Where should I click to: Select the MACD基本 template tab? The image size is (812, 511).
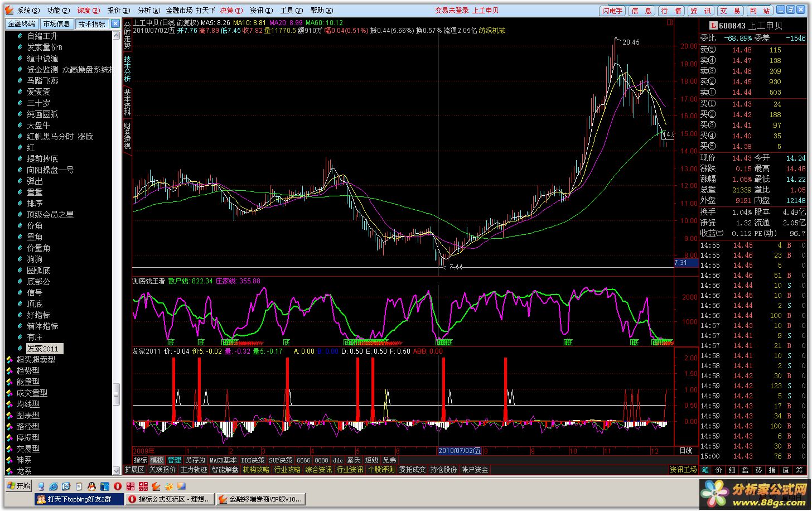pyautogui.click(x=223, y=460)
